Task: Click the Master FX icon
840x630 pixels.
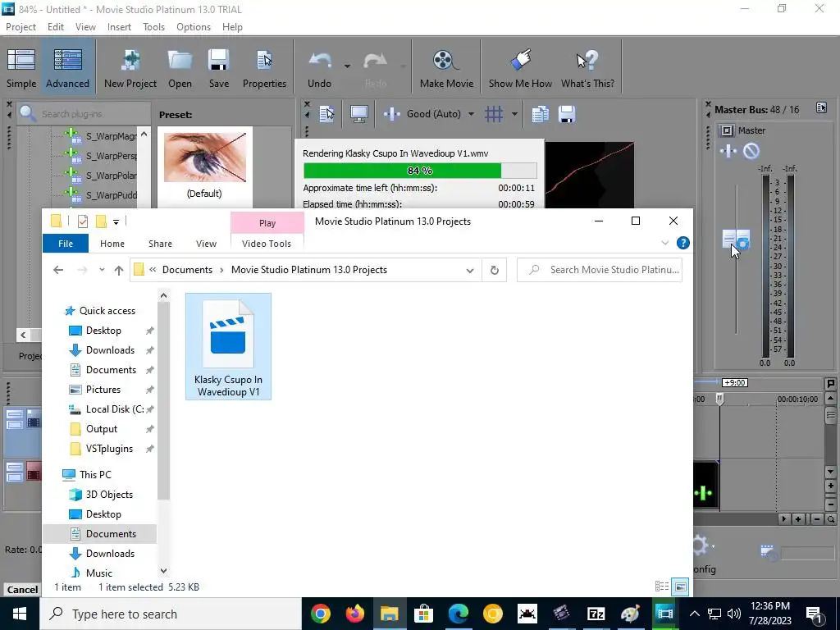Action: pyautogui.click(x=728, y=151)
